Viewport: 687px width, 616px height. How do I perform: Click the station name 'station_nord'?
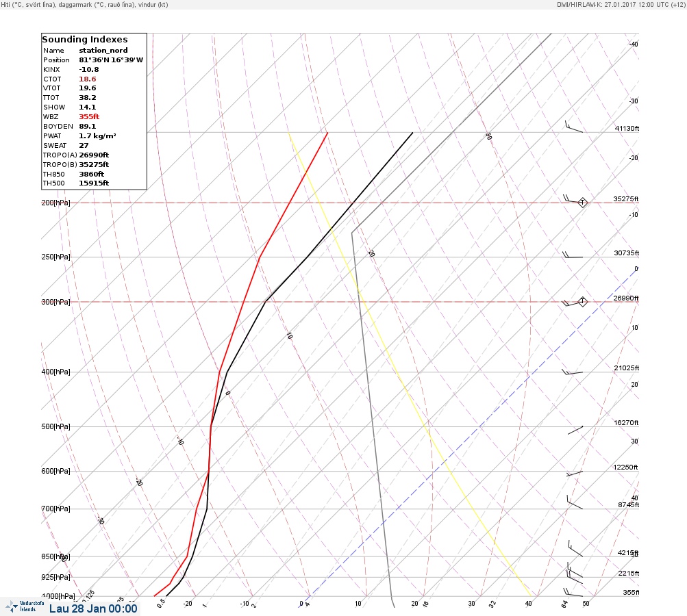[103, 51]
